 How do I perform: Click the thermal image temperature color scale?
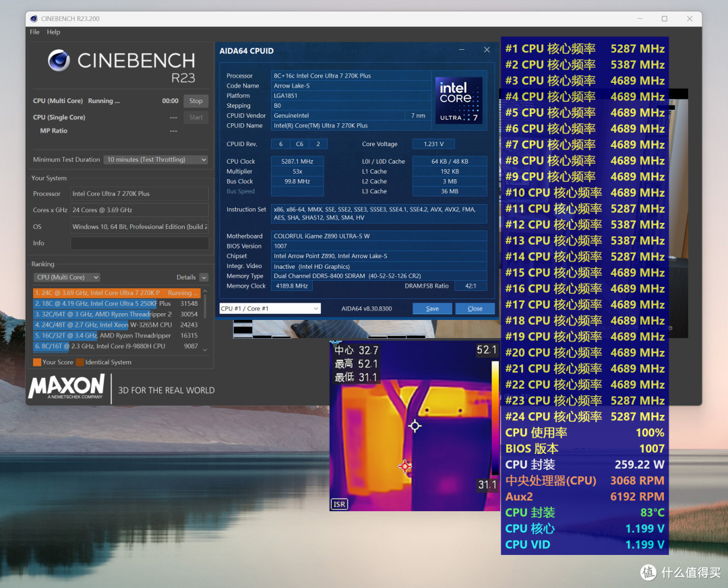495,418
